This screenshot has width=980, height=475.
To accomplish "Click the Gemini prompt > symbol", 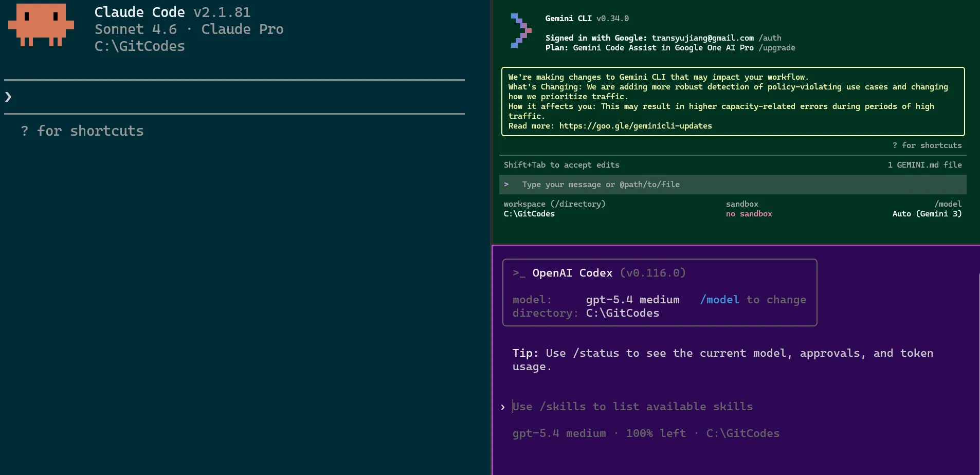I will [x=506, y=184].
